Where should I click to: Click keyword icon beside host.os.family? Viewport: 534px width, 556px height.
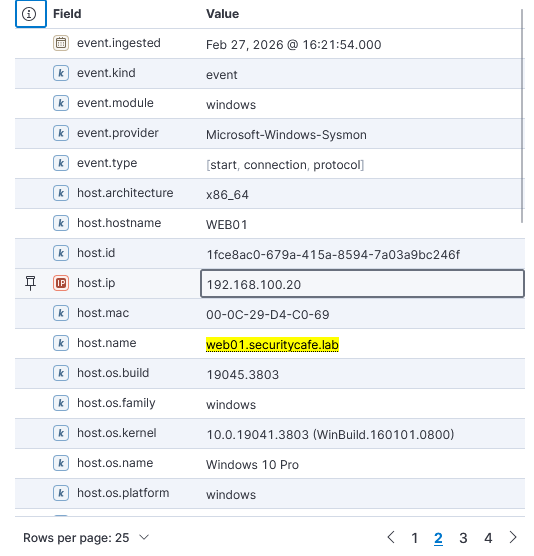[61, 403]
